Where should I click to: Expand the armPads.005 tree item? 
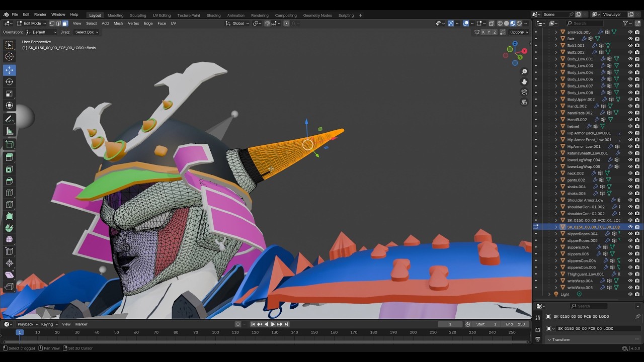coord(556,32)
